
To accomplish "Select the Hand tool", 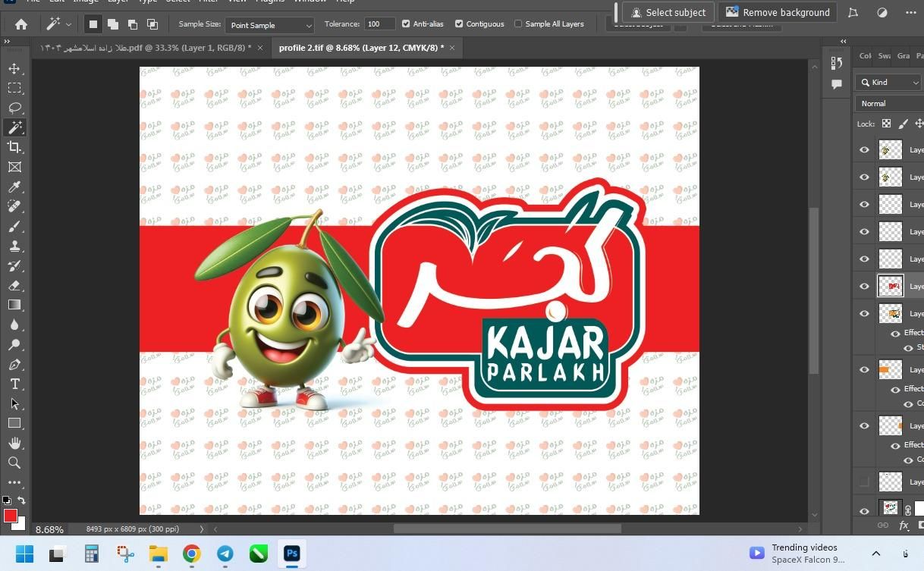I will coord(14,443).
